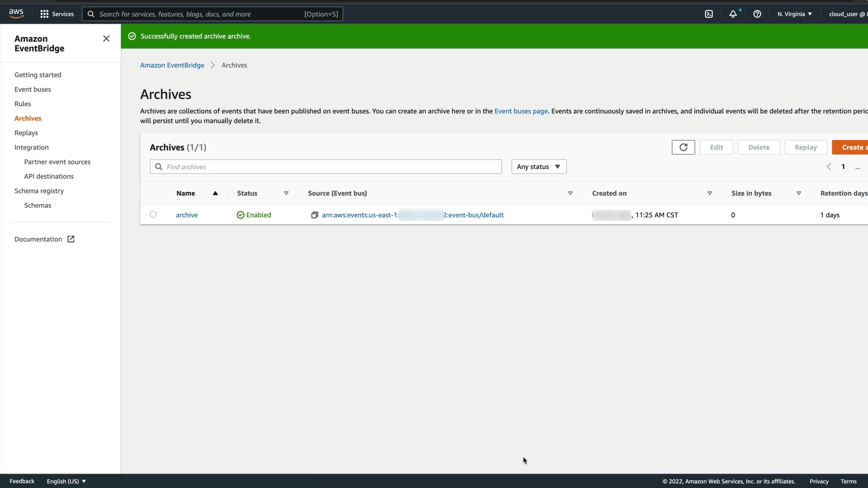This screenshot has width=868, height=488.
Task: Click the help question mark icon
Action: click(757, 14)
